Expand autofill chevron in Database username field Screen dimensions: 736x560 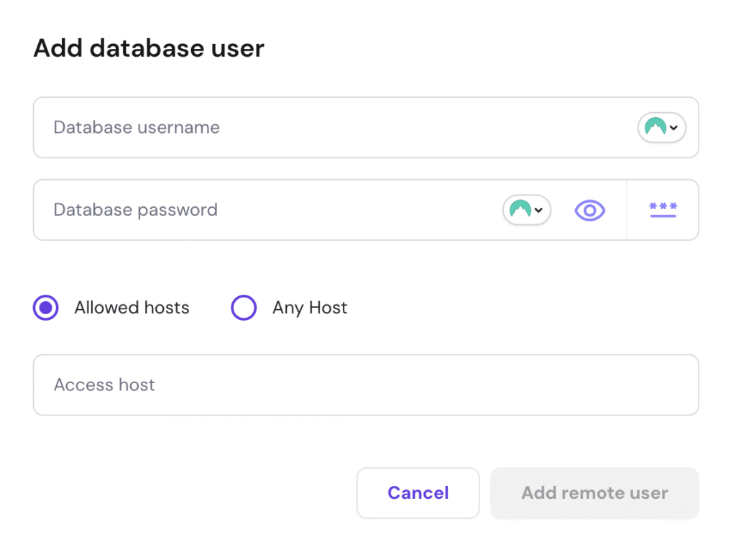(673, 128)
